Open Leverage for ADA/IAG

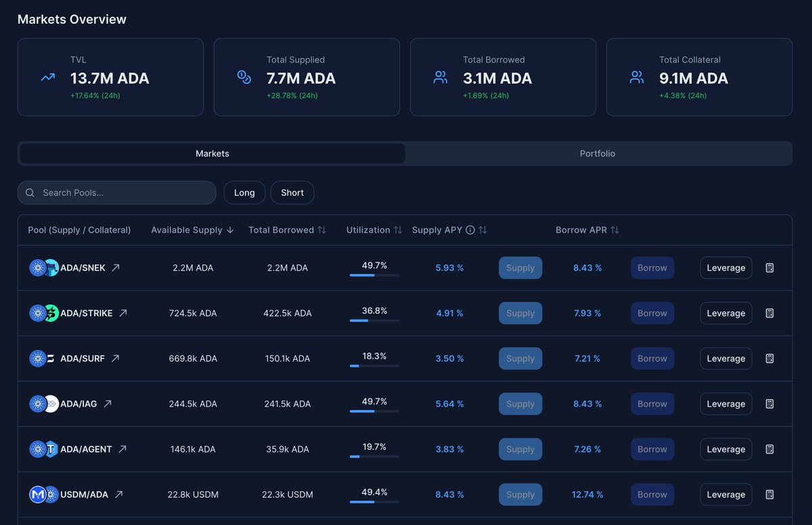point(726,404)
